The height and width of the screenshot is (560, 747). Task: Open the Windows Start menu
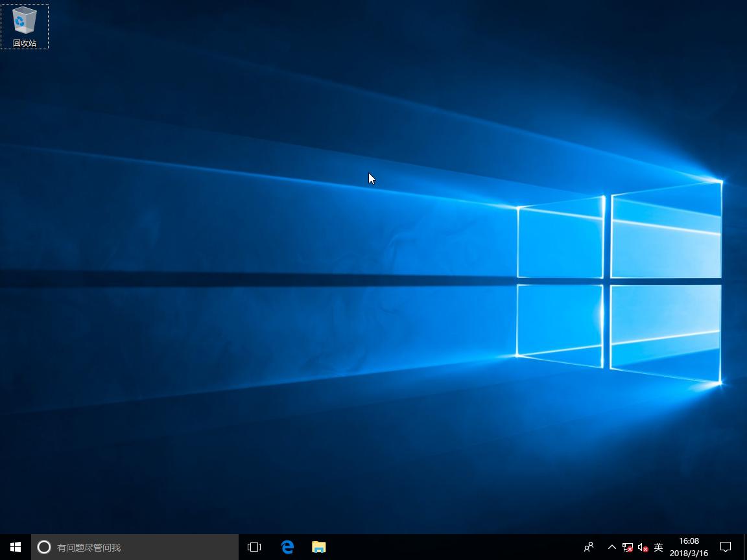click(x=16, y=547)
